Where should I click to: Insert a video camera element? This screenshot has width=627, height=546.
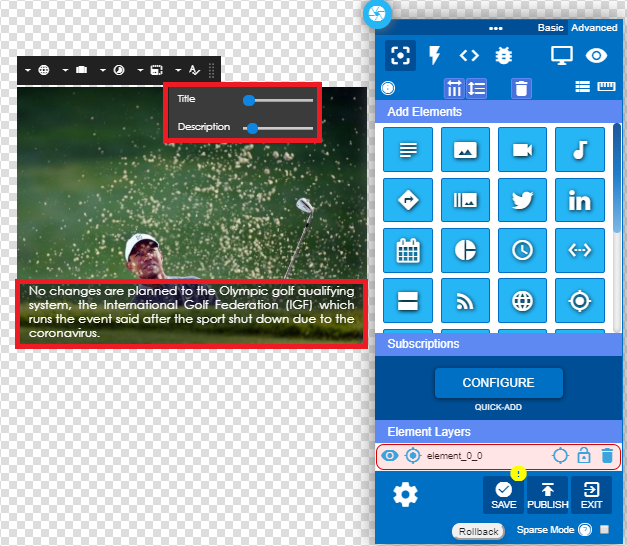click(522, 150)
